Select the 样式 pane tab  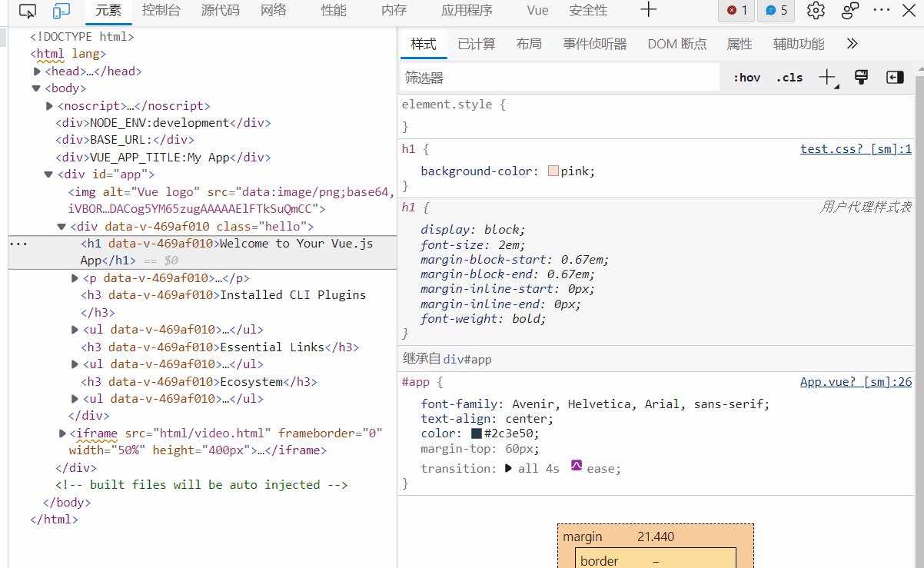coord(424,44)
